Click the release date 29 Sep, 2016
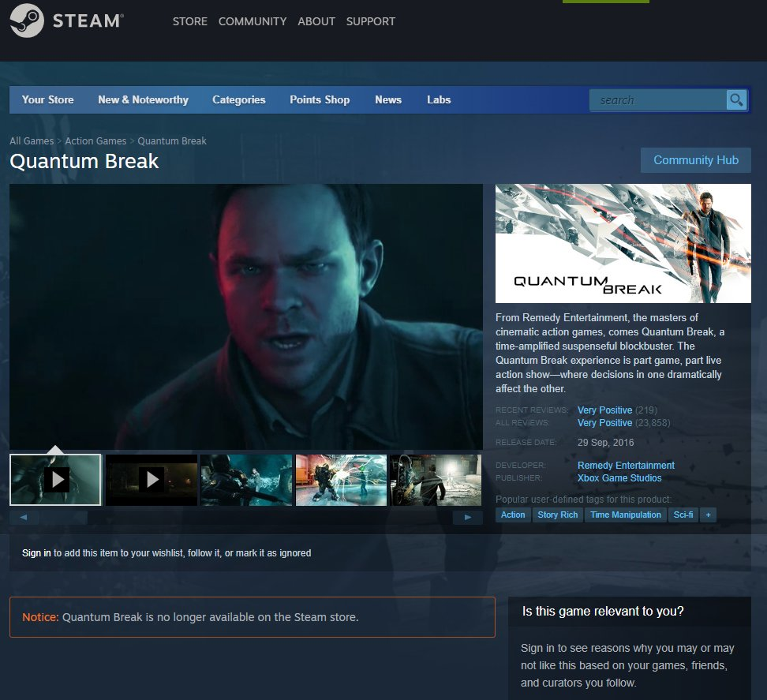This screenshot has width=767, height=700. [605, 442]
